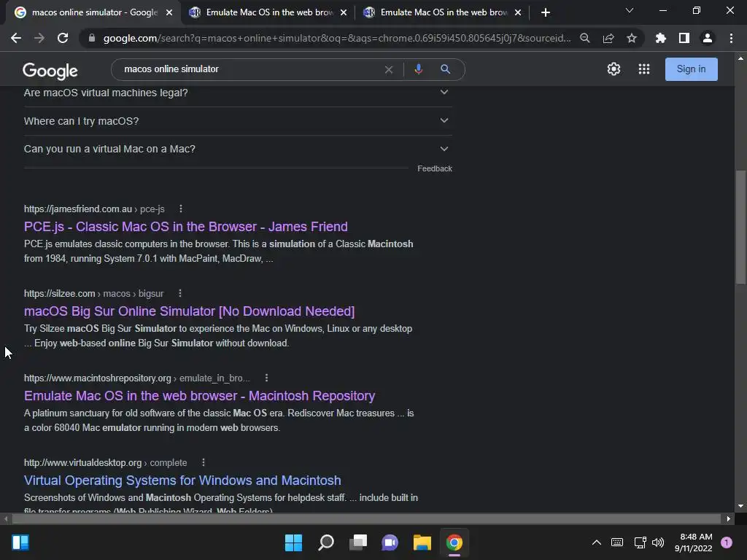Viewport: 747px width, 560px height.
Task: Open the tab search dropdown arrow
Action: pyautogui.click(x=630, y=10)
